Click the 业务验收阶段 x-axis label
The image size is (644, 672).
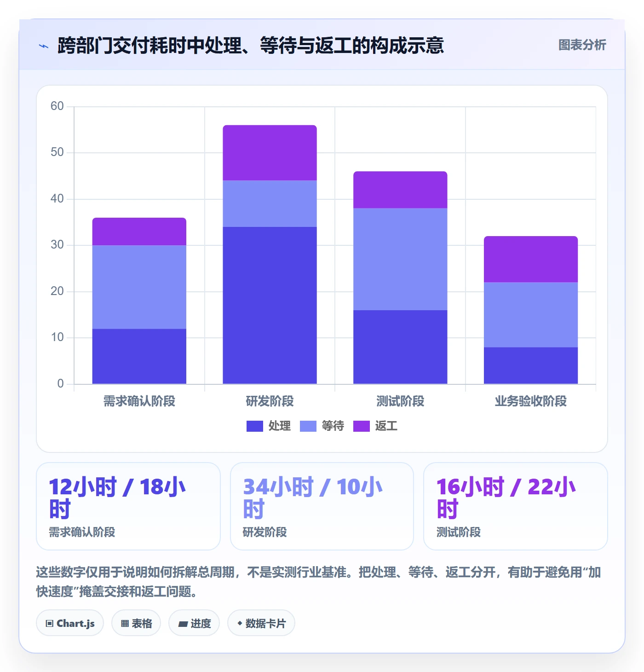(x=531, y=401)
